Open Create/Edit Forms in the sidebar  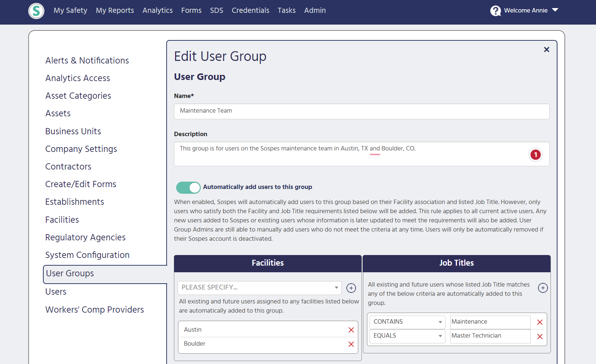[81, 184]
